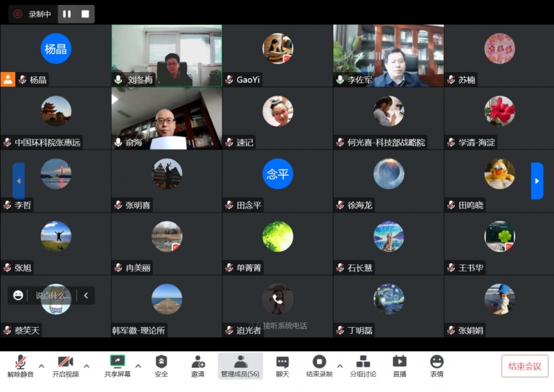Viewport: 554px width, 392px height.
Task: Expand the arrow next to 解除静音
Action: pyautogui.click(x=42, y=366)
